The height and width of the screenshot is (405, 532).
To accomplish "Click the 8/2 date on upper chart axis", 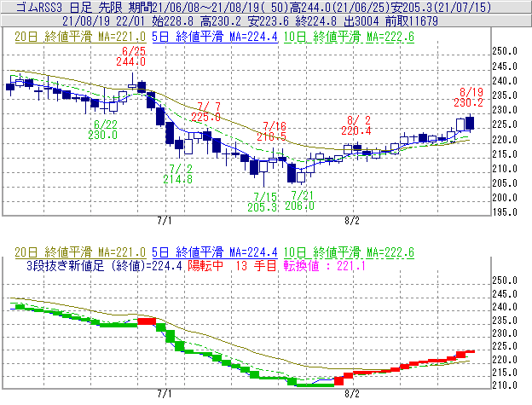I will point(352,221).
